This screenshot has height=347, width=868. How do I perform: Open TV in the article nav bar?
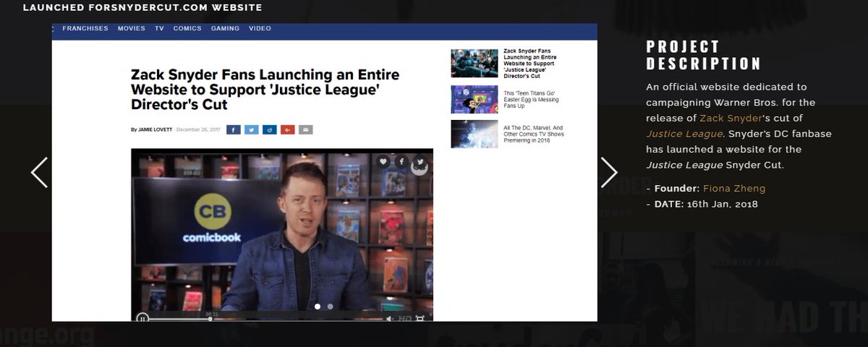coord(159,29)
